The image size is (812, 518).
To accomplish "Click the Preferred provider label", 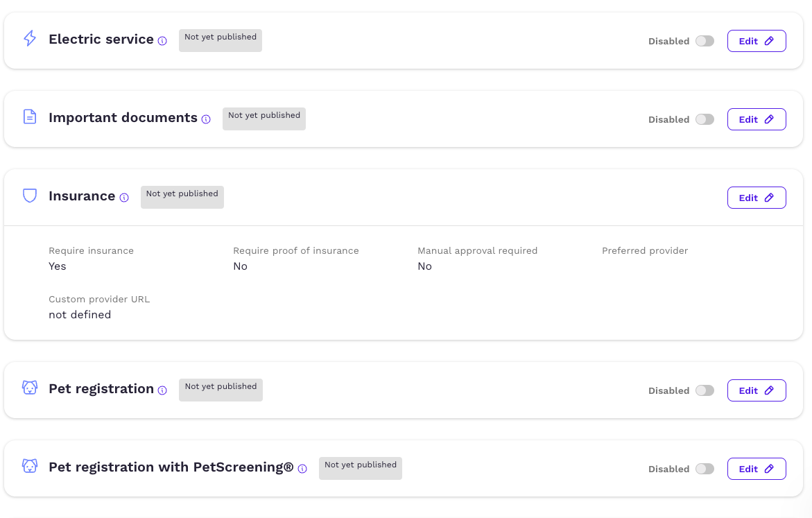I will point(645,251).
